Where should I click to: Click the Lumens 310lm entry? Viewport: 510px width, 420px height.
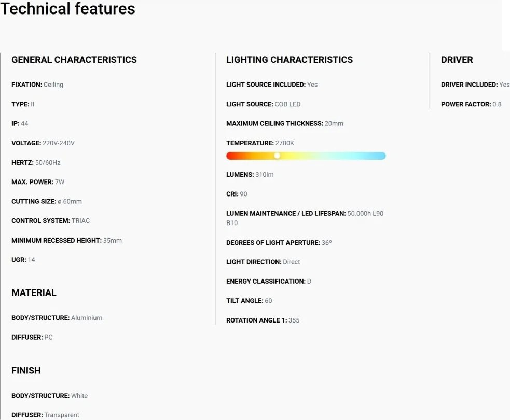250,175
